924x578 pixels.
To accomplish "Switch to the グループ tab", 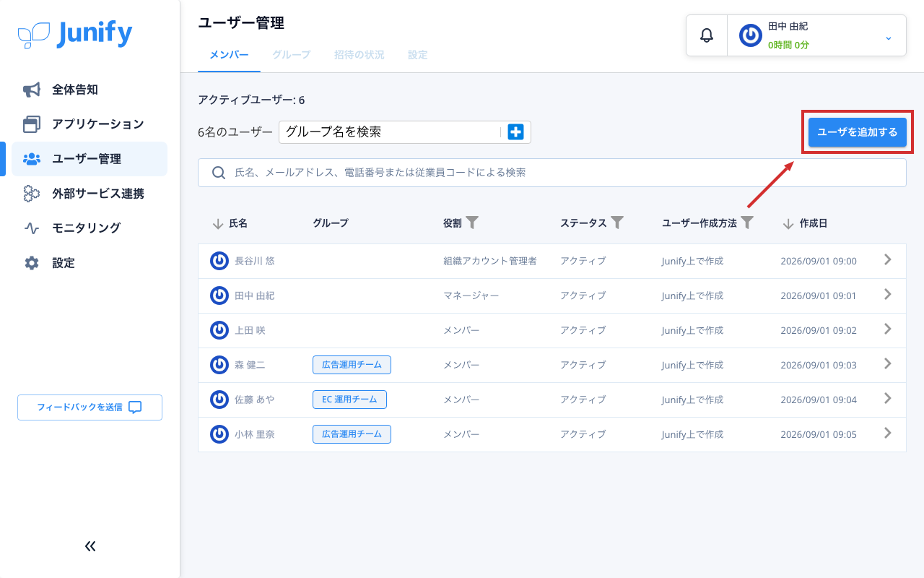I will click(291, 55).
